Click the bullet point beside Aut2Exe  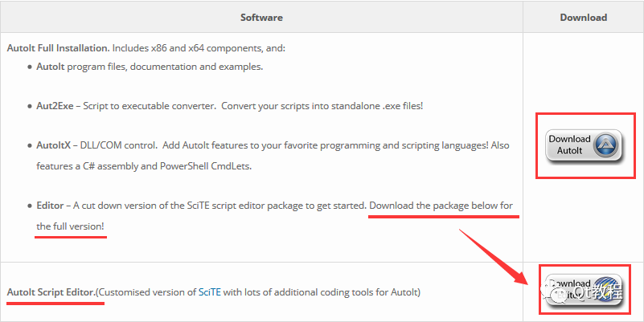(29, 106)
